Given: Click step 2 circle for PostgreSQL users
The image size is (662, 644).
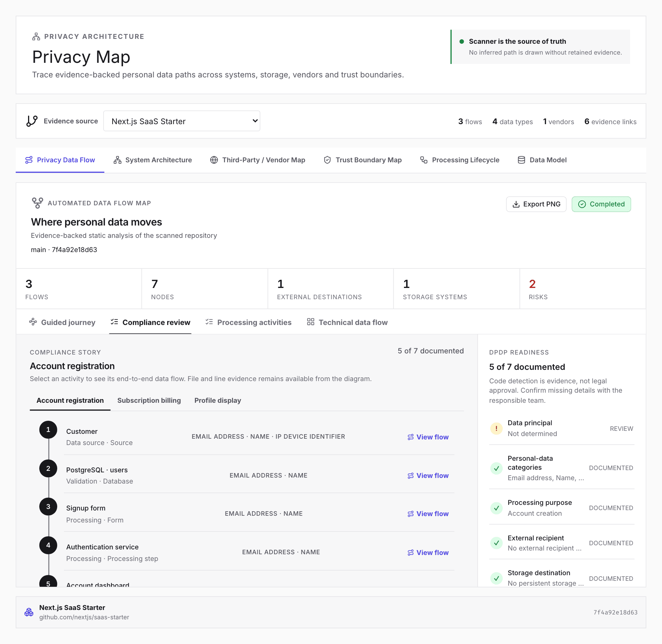Looking at the screenshot, I should 48,469.
